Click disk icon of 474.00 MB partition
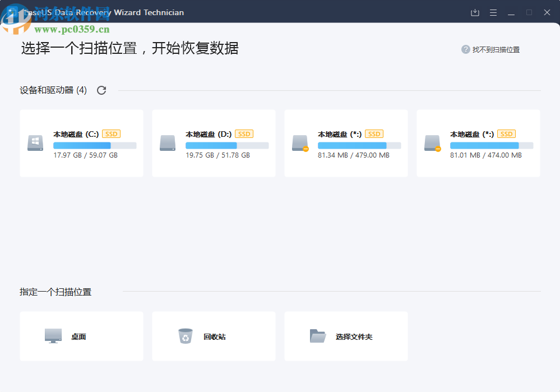Viewport: 560px width, 392px height. click(x=433, y=143)
